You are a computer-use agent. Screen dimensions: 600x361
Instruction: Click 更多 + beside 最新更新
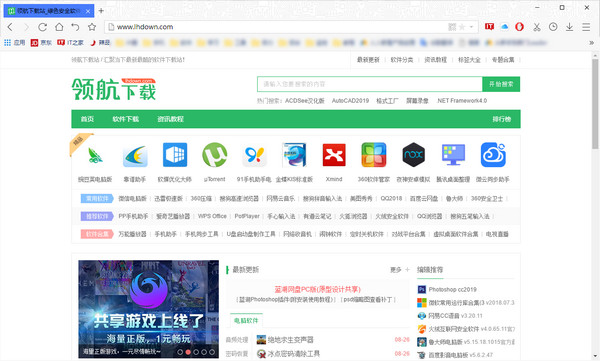pyautogui.click(x=400, y=270)
